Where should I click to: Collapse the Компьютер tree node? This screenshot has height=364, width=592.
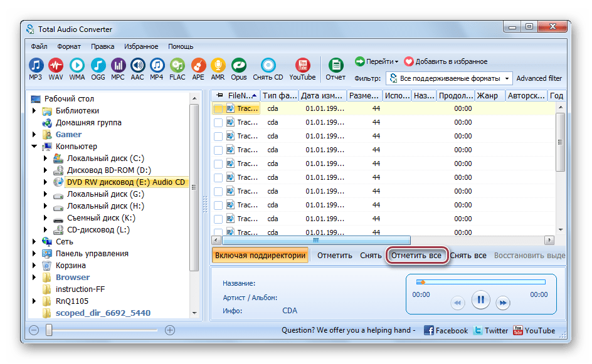[x=34, y=147]
